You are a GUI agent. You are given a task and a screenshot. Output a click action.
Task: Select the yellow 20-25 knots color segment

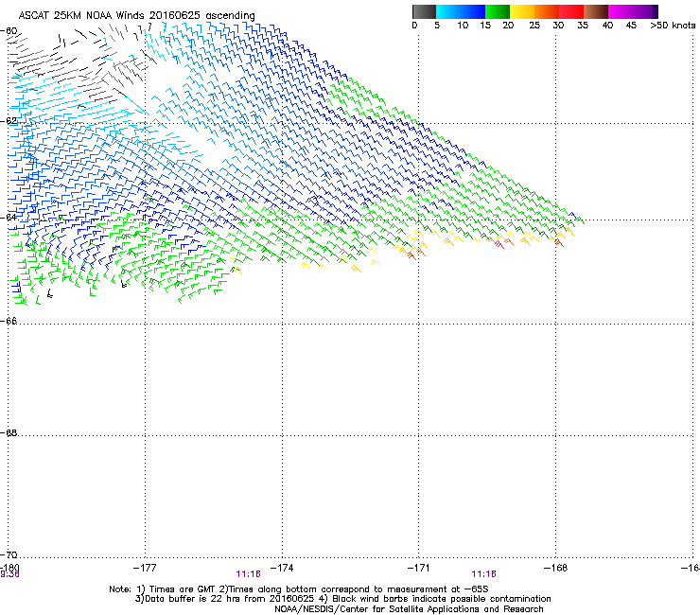pos(522,11)
